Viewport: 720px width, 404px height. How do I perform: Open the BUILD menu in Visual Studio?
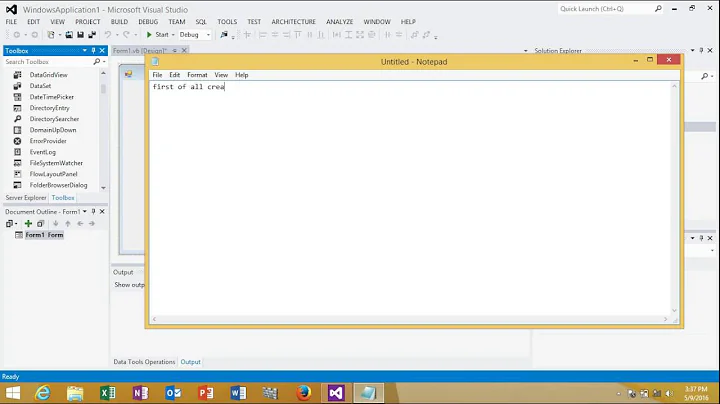tap(119, 22)
